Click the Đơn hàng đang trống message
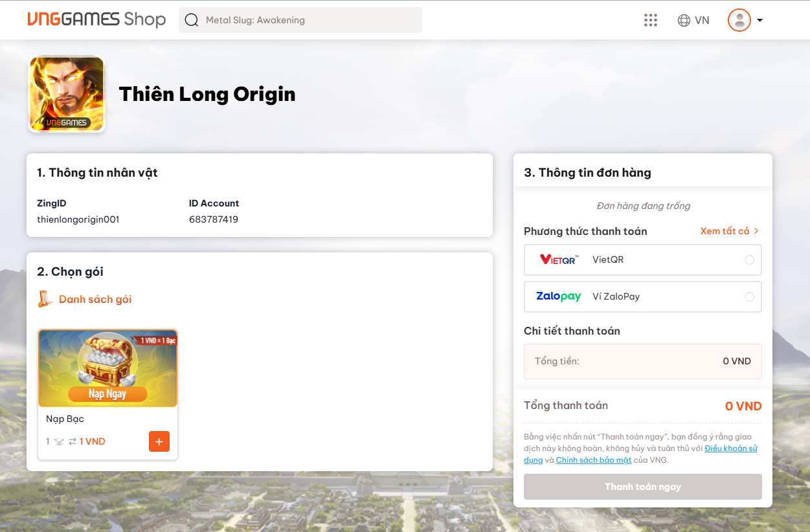The height and width of the screenshot is (532, 810). [643, 206]
